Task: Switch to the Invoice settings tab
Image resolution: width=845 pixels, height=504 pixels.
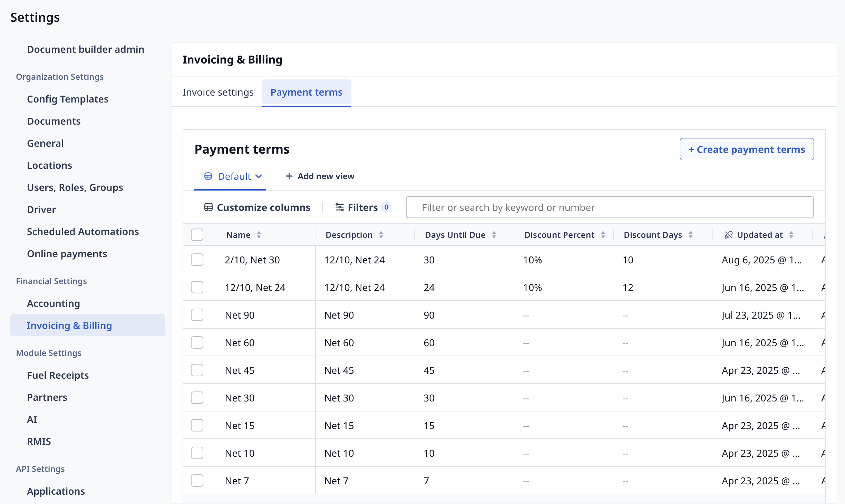Action: 218,93
